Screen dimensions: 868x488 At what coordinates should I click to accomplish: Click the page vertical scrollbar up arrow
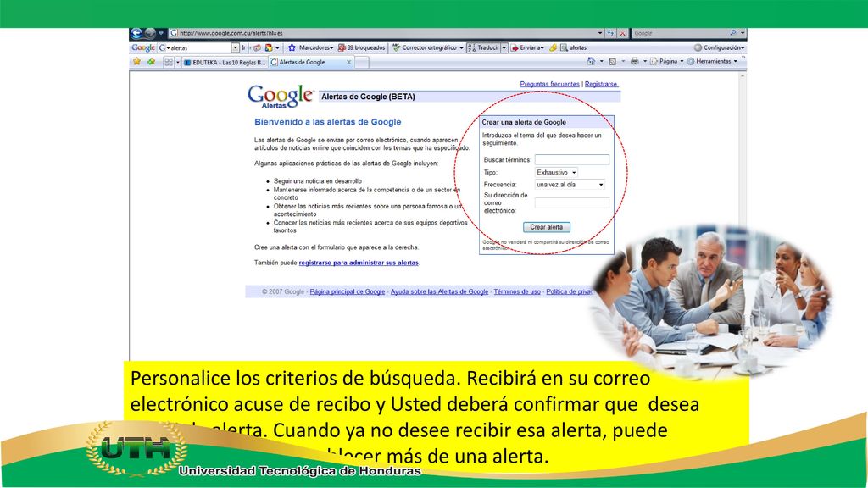743,75
